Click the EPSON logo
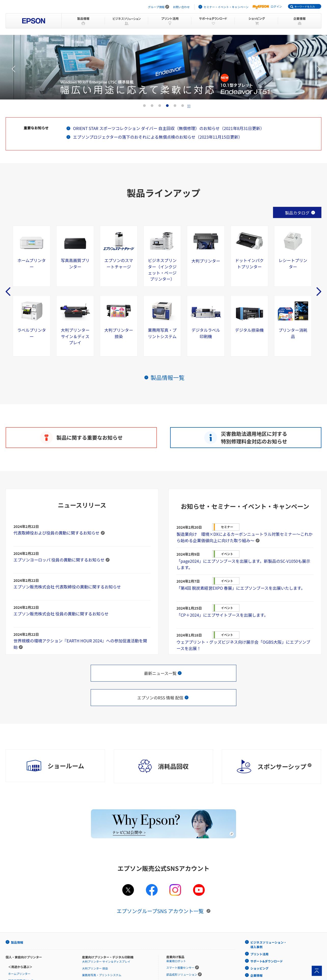The width and height of the screenshot is (327, 980). (34, 21)
